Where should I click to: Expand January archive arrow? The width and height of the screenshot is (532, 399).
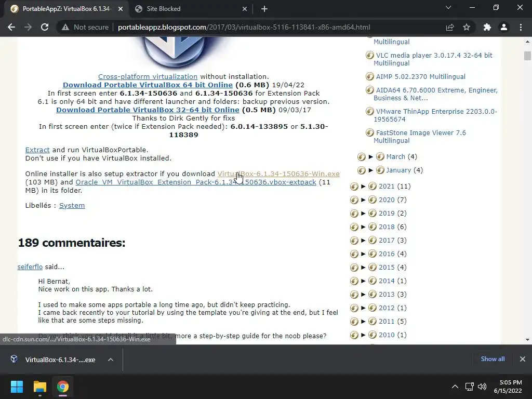tap(371, 170)
